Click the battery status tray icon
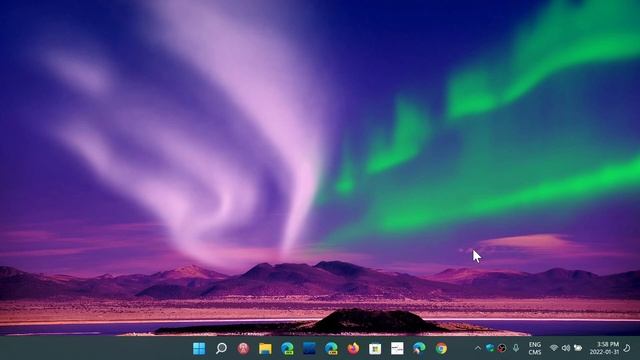The height and width of the screenshot is (360, 640). tap(578, 348)
